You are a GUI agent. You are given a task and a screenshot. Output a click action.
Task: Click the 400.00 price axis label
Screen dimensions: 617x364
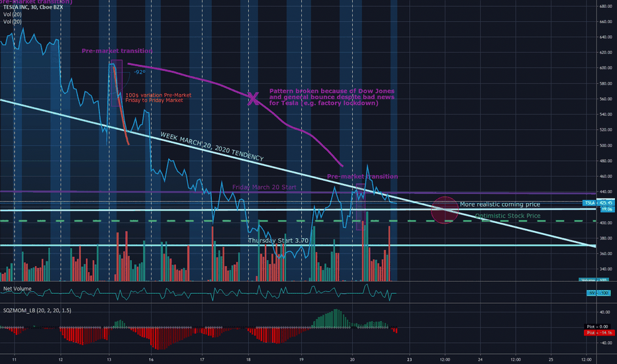[x=606, y=223]
